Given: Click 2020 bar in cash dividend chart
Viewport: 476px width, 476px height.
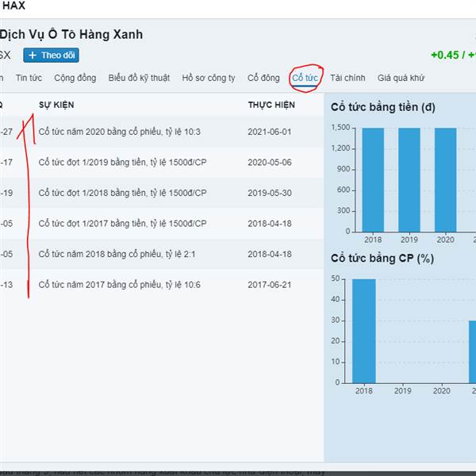Looking at the screenshot, I should click(x=446, y=180).
